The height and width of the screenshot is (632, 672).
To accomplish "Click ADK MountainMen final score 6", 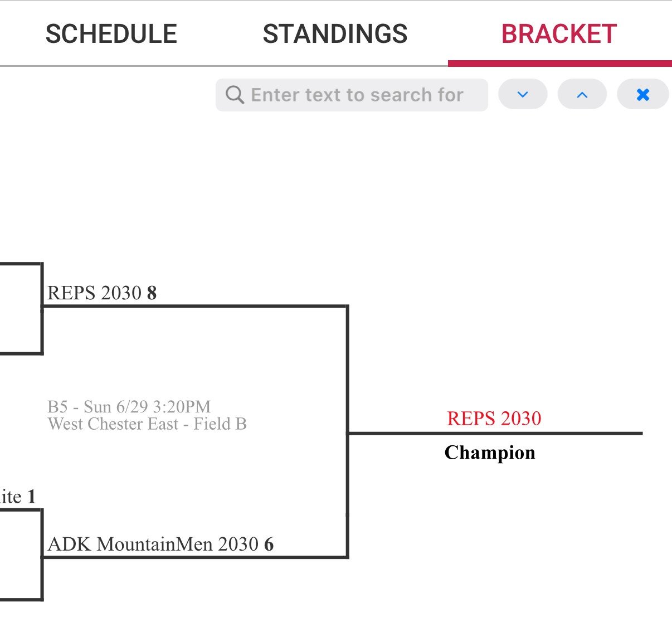I will [269, 545].
